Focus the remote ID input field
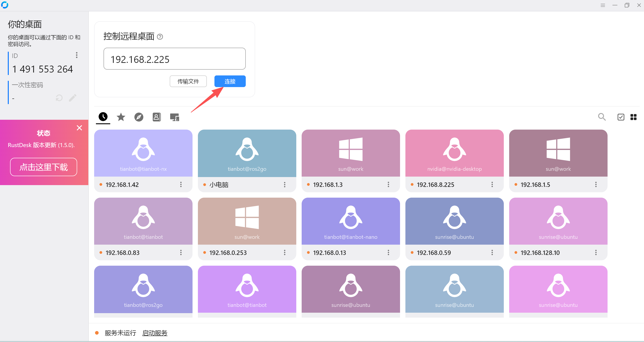 (174, 59)
